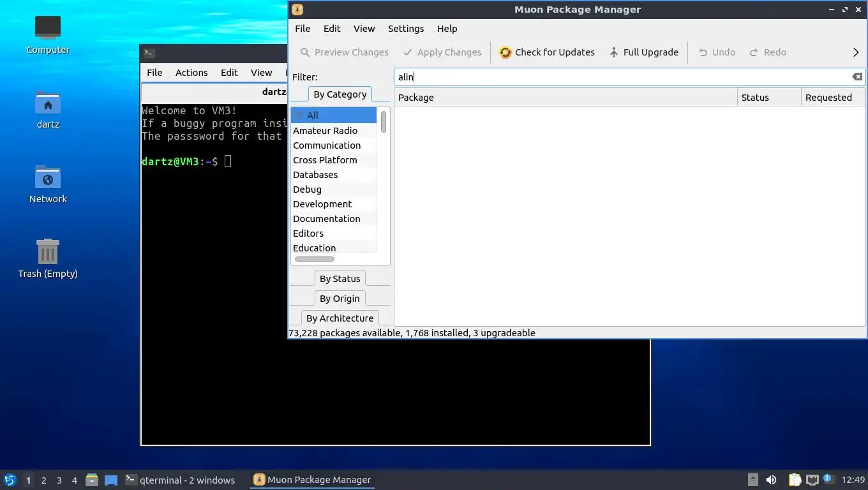868x490 pixels.
Task: Clear the filter text with the erase icon
Action: [857, 77]
